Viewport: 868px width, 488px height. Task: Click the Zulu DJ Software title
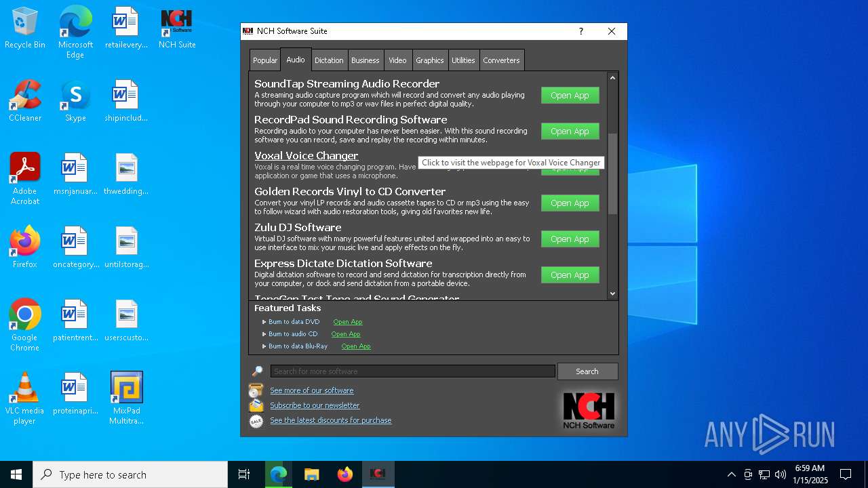(298, 228)
